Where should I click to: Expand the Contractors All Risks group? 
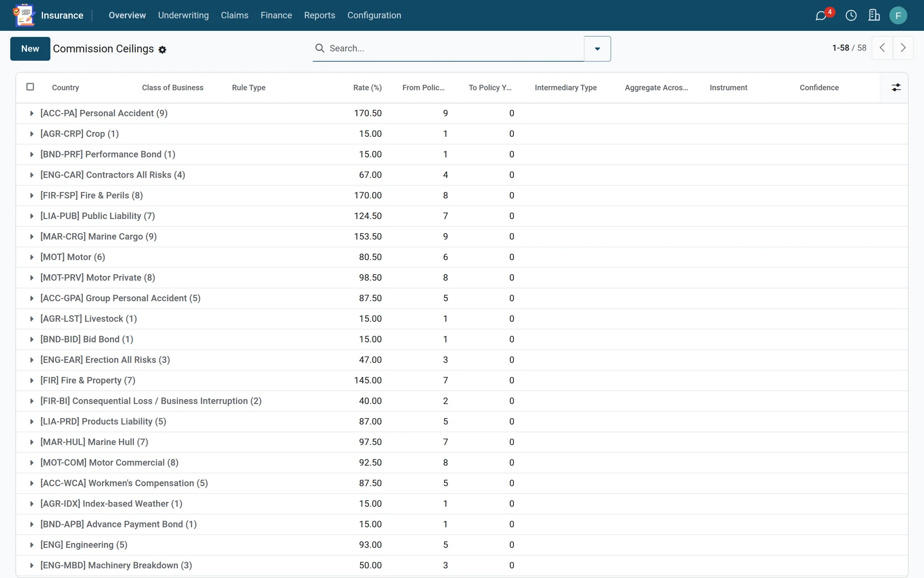click(462, 175)
